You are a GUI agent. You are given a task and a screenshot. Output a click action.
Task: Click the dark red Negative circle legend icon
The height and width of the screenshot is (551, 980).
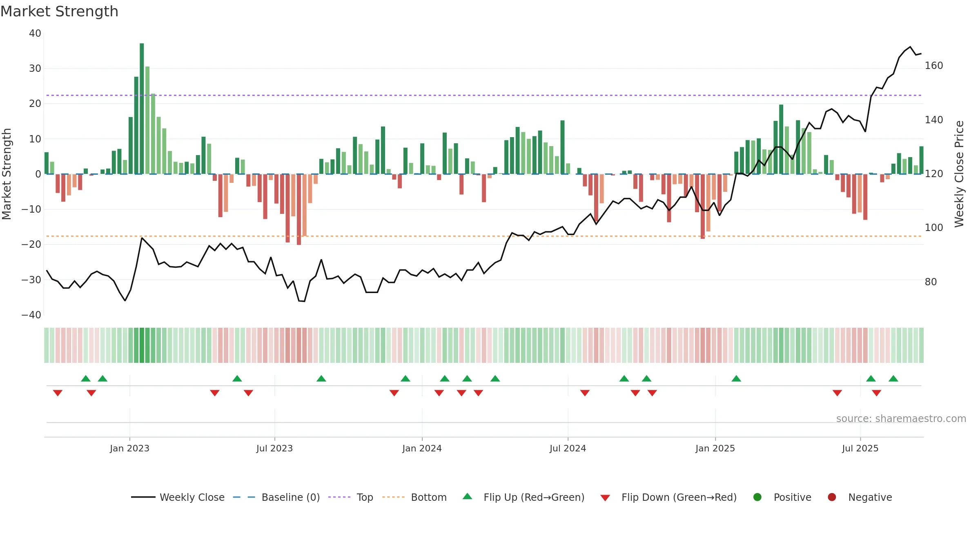click(832, 497)
